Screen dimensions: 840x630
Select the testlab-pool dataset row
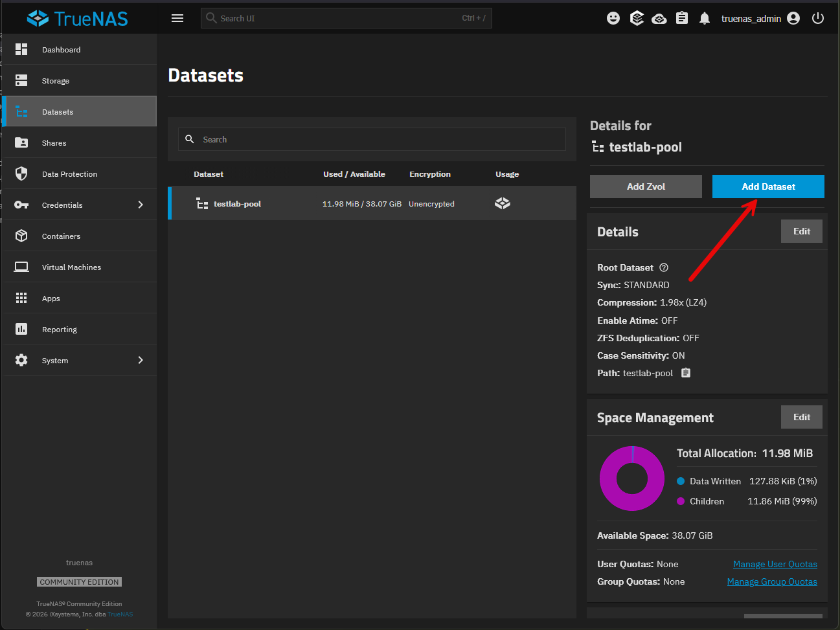tap(372, 203)
